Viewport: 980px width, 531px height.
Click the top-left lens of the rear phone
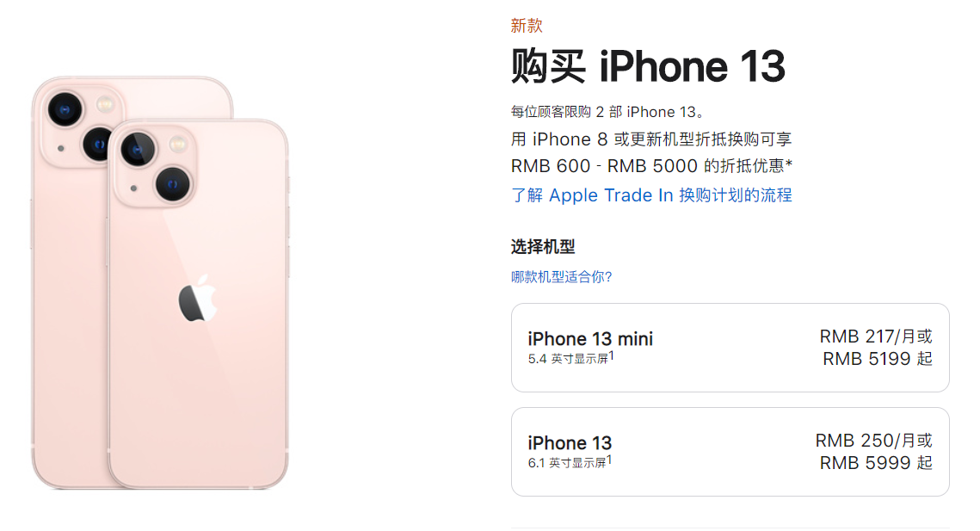(x=65, y=109)
